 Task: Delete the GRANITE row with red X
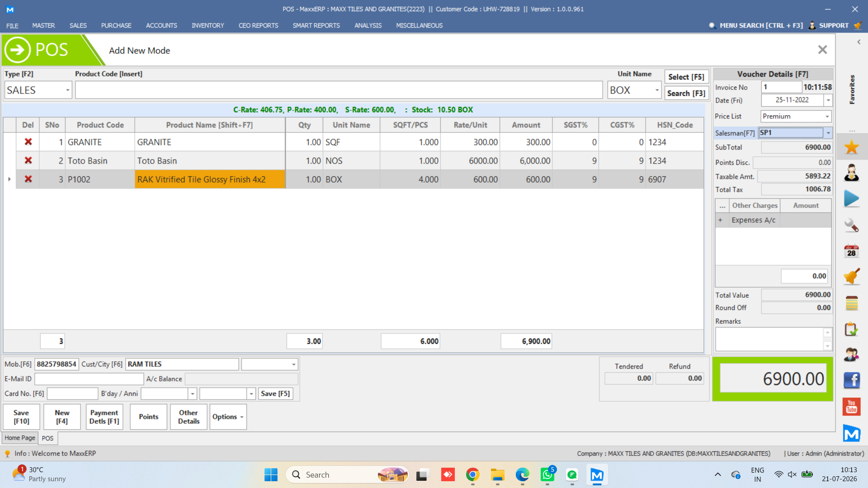pyautogui.click(x=28, y=142)
